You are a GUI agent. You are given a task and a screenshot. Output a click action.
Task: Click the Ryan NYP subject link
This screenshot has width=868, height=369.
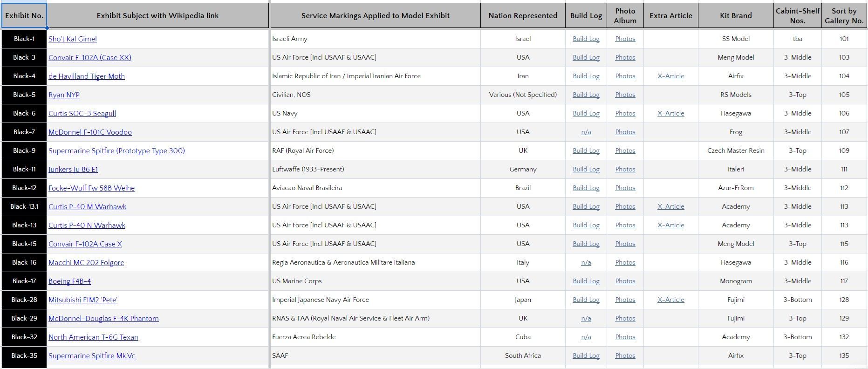click(x=64, y=95)
